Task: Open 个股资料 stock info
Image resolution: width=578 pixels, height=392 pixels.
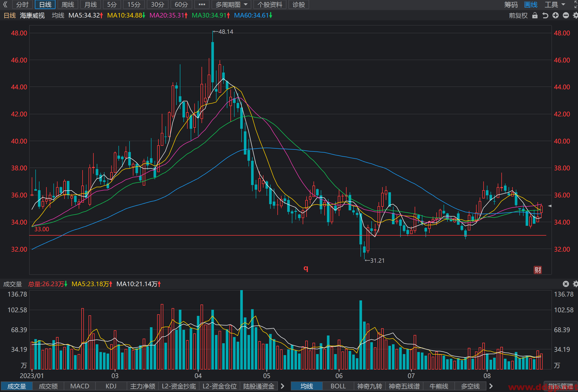Action: click(270, 4)
